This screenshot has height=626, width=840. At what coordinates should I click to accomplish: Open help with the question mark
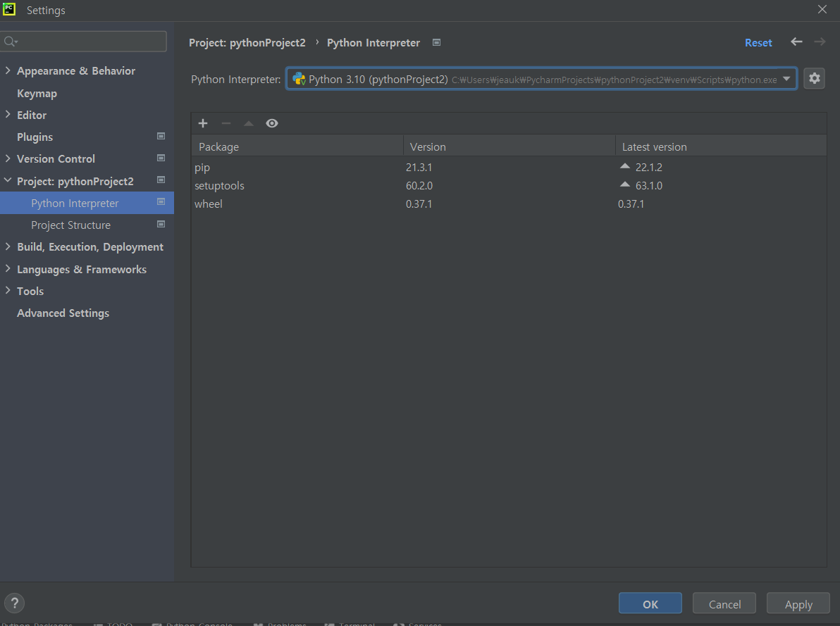click(15, 603)
